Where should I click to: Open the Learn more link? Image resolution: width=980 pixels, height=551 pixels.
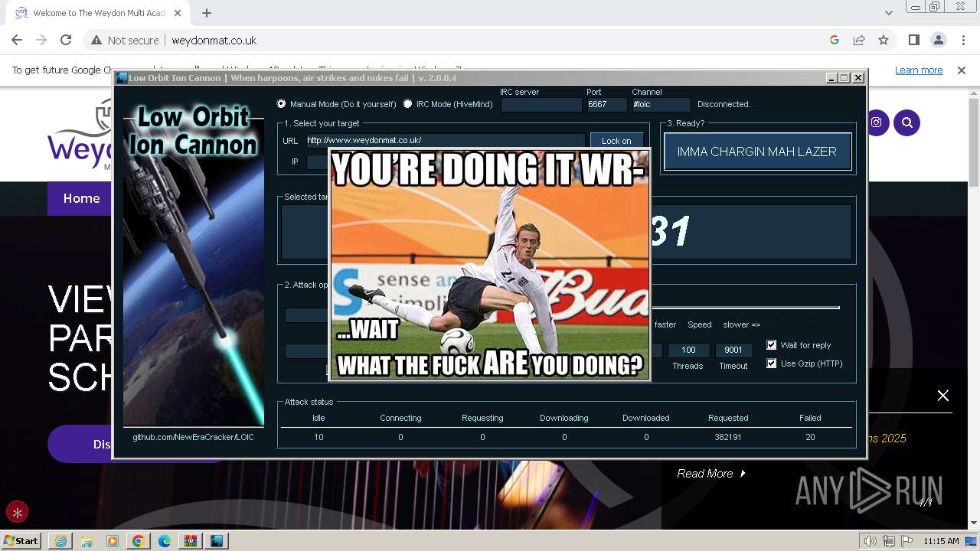pyautogui.click(x=919, y=70)
